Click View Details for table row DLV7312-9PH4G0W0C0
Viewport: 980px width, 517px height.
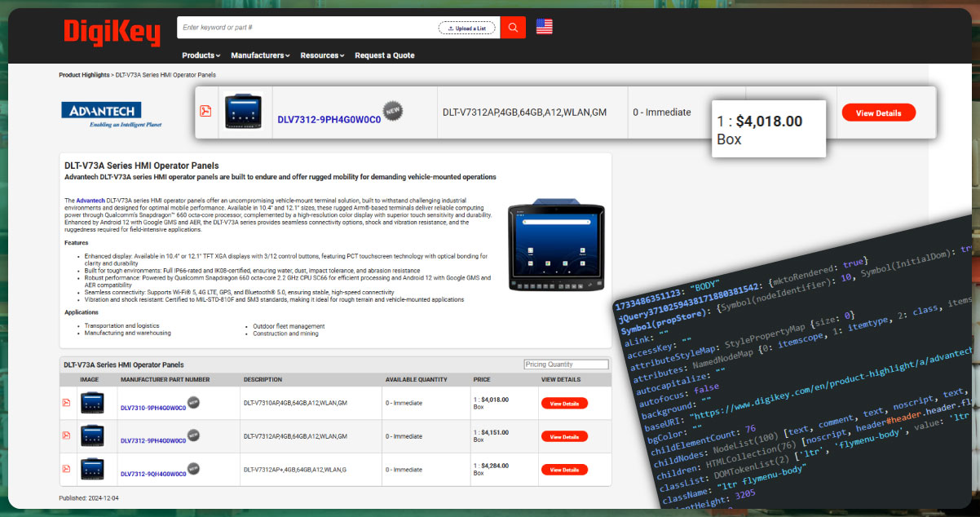[x=564, y=436]
